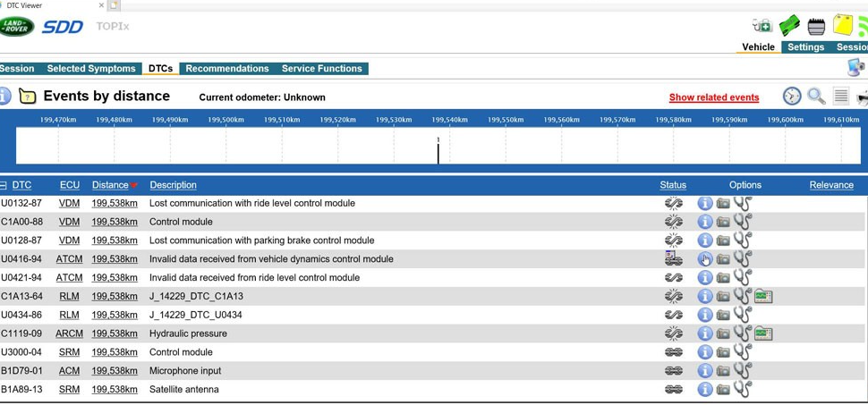Click the event marker on distance timeline
This screenshot has height=405, width=868.
coord(438,152)
